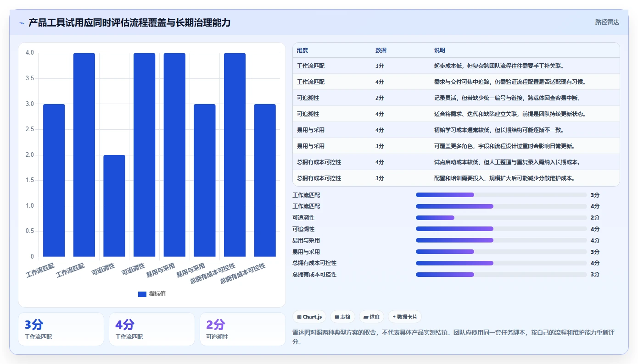This screenshot has height=364, width=638.
Task: Select the 进度 chip
Action: click(372, 317)
